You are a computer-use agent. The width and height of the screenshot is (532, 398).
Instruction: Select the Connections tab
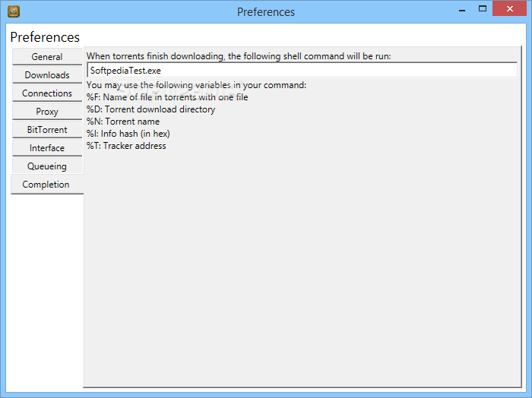coord(47,93)
